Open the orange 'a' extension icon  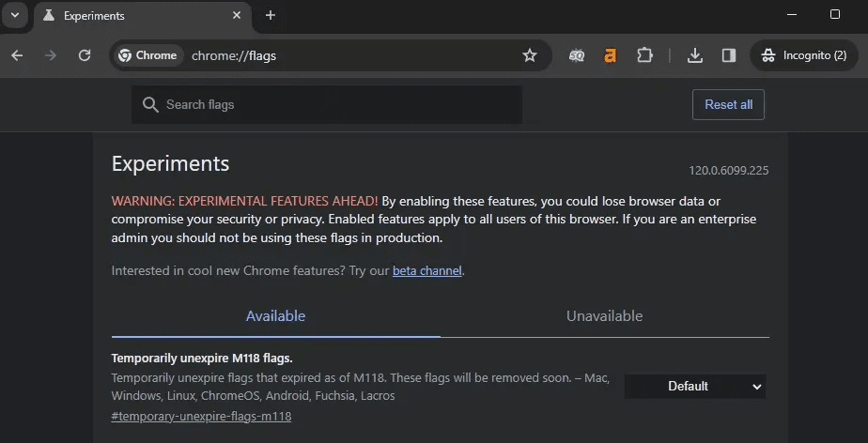(x=610, y=55)
